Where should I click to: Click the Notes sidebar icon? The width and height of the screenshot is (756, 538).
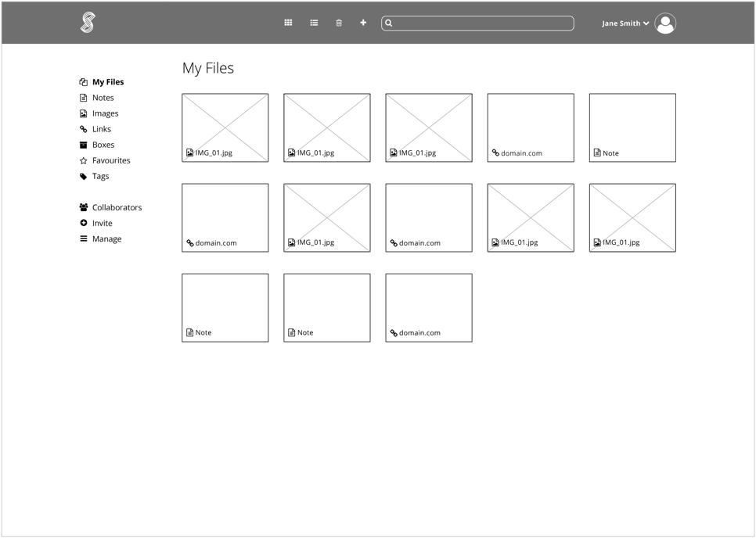[84, 98]
